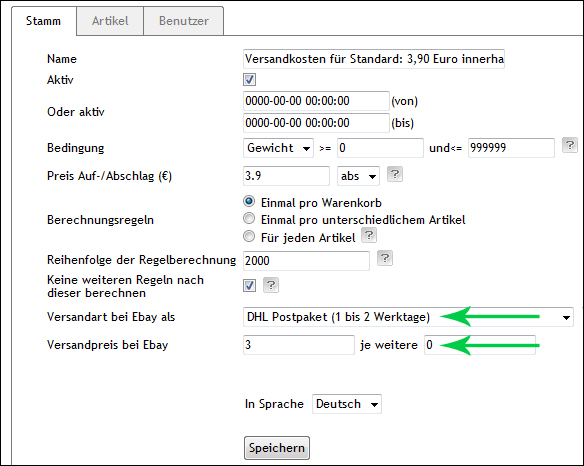Click the je weitere price field

pyautogui.click(x=480, y=345)
